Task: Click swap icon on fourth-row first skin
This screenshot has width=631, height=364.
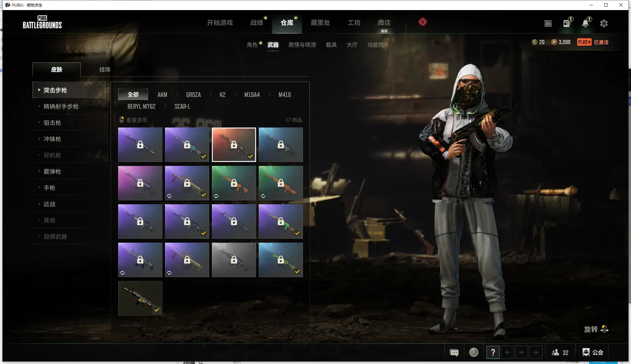Action: (x=122, y=273)
